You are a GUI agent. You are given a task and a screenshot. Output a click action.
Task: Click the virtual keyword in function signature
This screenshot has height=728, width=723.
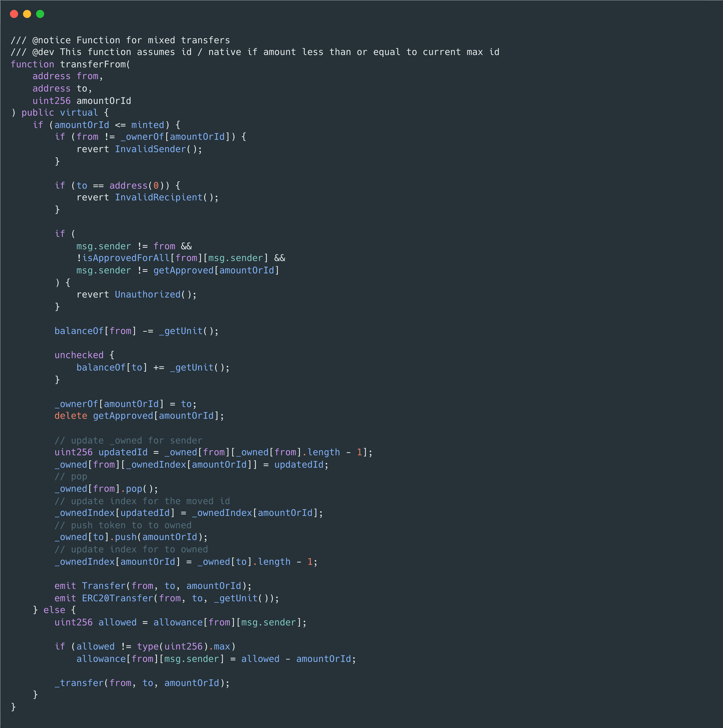(79, 113)
